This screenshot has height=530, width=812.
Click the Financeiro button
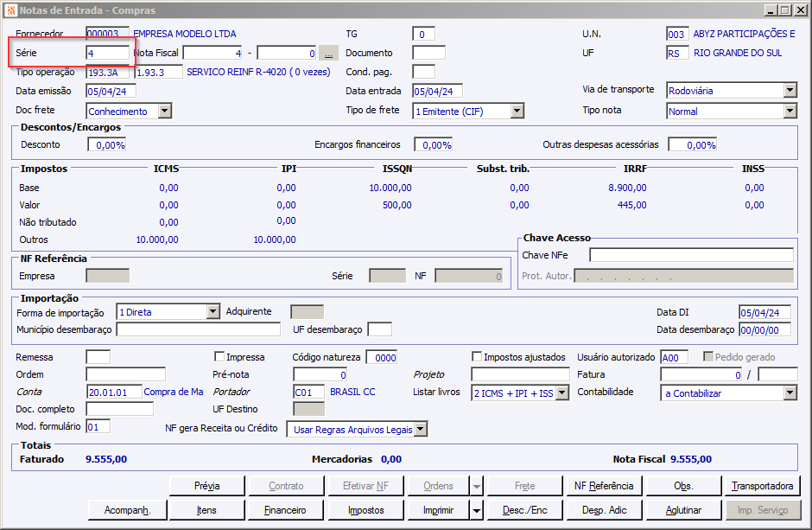pyautogui.click(x=285, y=510)
